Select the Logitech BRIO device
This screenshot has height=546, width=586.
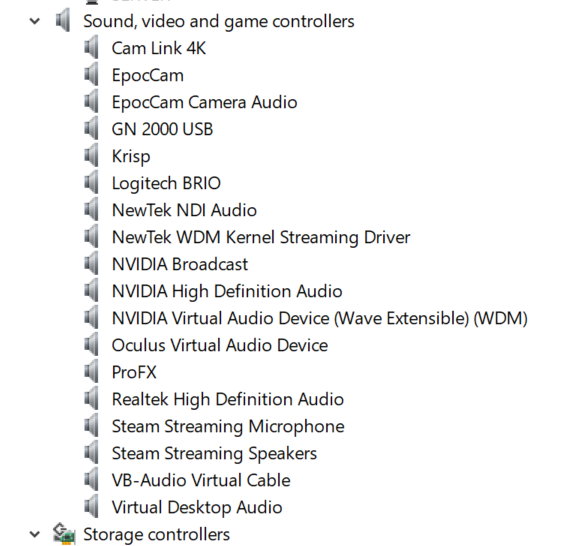click(x=166, y=184)
